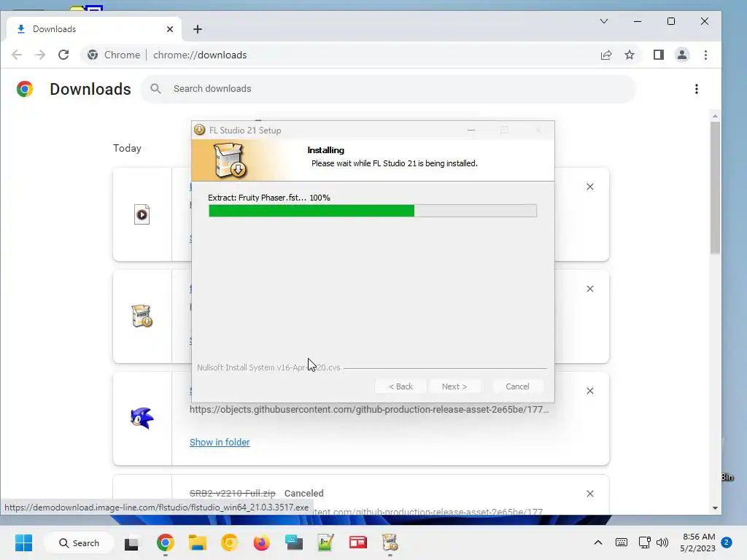The image size is (747, 560).
Task: Click the FL Studio installer taskbar icon
Action: [x=390, y=542]
